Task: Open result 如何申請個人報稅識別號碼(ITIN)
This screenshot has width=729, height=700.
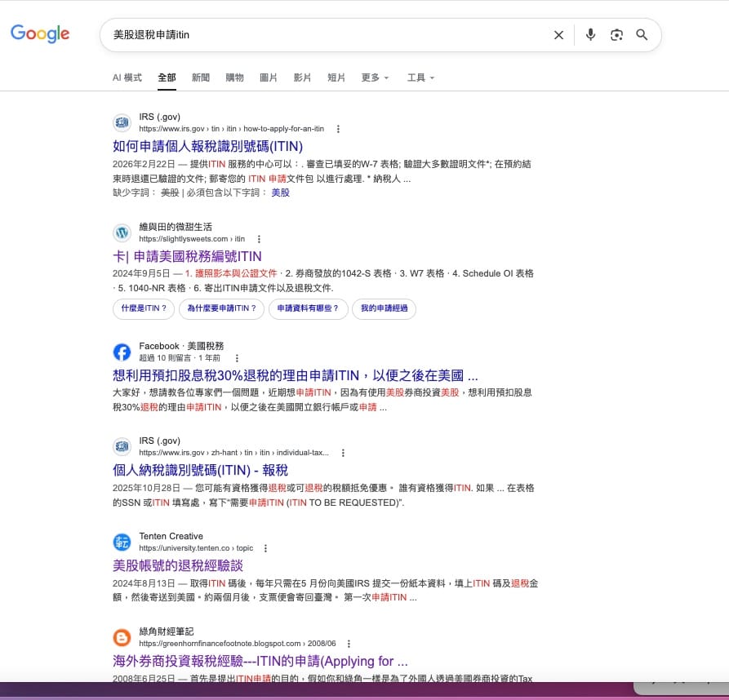Action: [x=207, y=146]
